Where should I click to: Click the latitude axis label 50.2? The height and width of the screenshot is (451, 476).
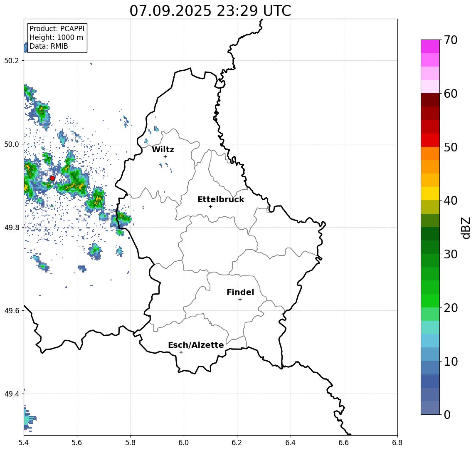[x=12, y=60]
